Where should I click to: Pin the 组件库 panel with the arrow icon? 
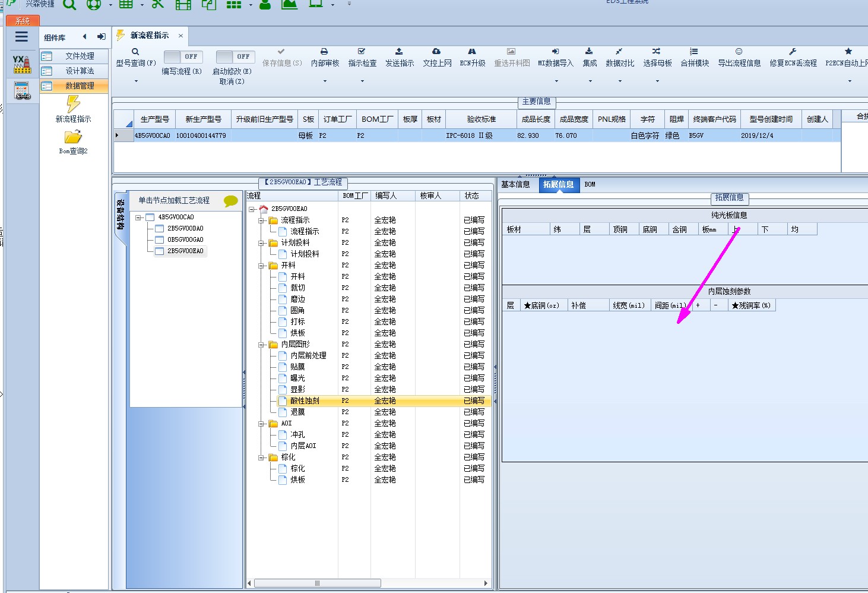pos(102,37)
